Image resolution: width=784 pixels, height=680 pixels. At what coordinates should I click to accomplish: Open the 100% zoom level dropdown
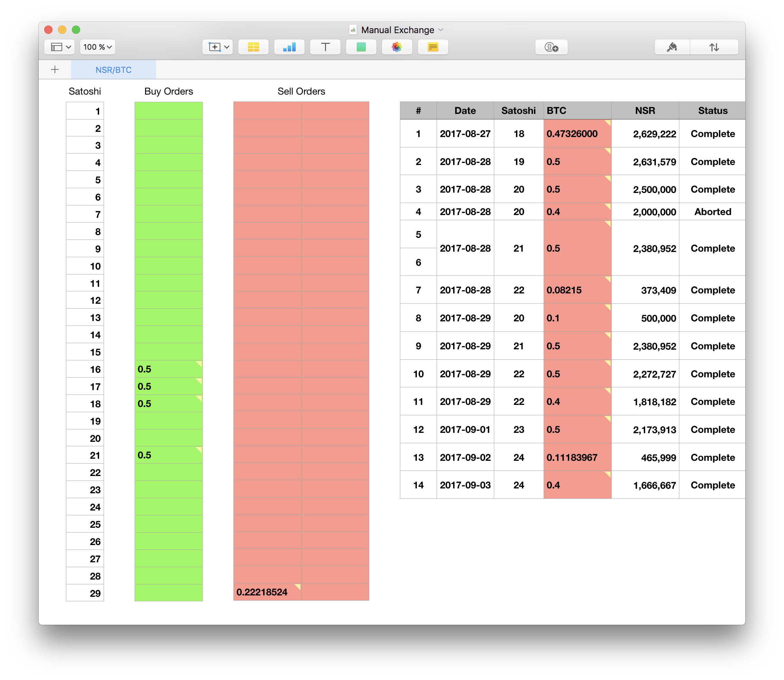[98, 47]
